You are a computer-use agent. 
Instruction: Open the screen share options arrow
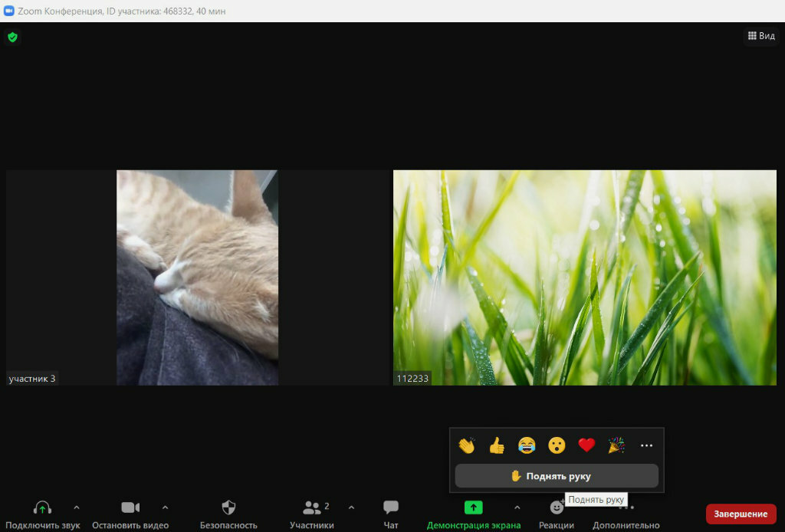tap(517, 507)
